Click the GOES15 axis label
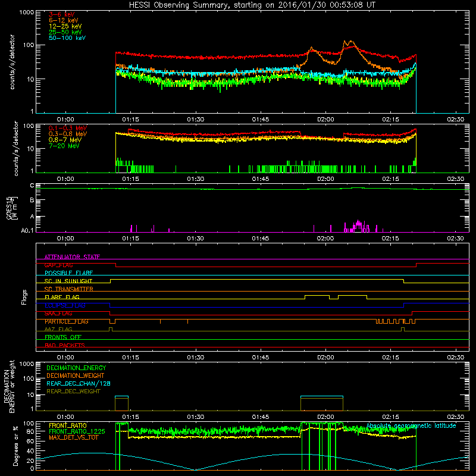This screenshot has height=476, width=476. pyautogui.click(x=12, y=208)
